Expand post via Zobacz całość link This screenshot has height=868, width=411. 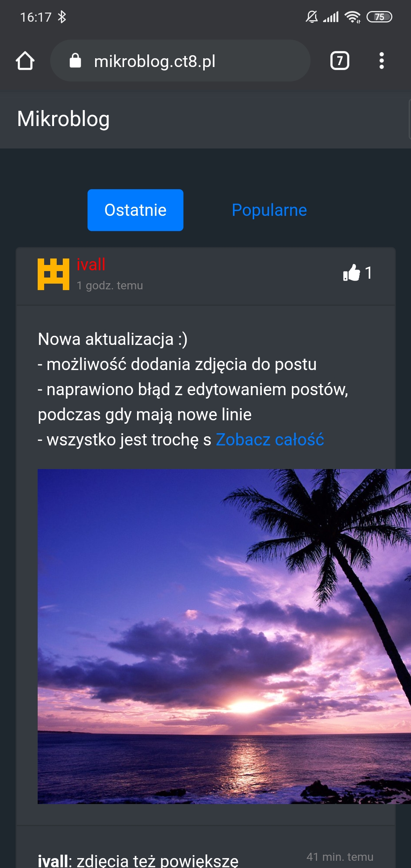click(270, 440)
